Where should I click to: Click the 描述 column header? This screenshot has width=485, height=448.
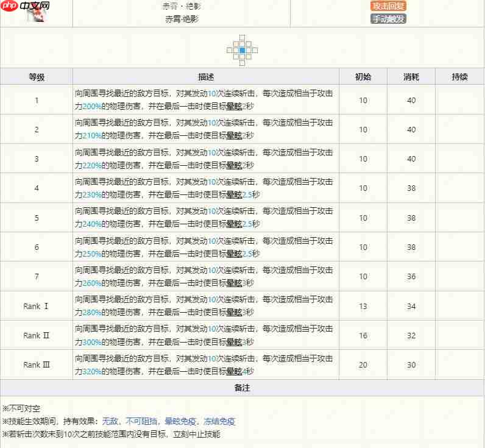pyautogui.click(x=206, y=77)
